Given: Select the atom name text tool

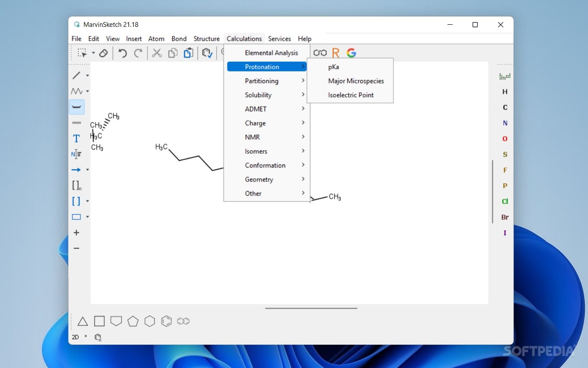Looking at the screenshot, I should click(77, 154).
